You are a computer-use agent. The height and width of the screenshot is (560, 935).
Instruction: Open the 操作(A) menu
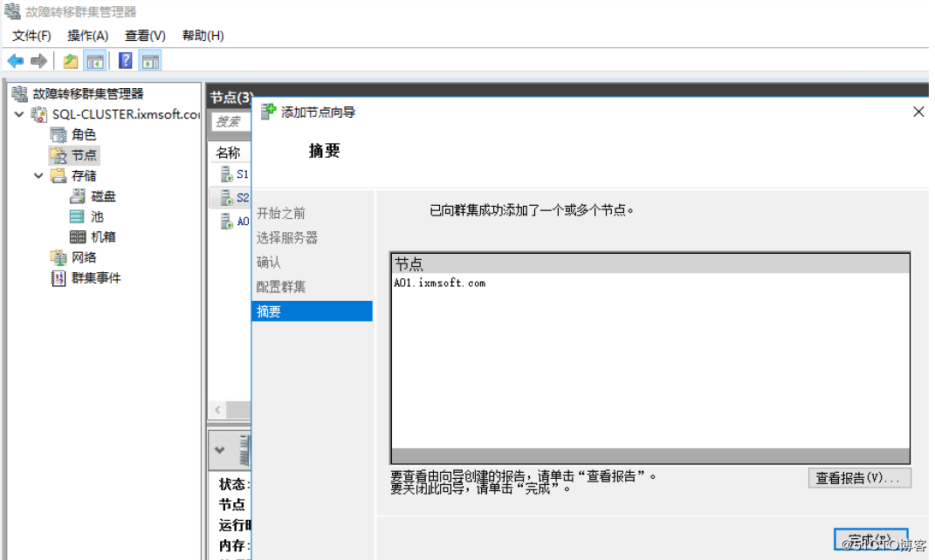click(87, 36)
